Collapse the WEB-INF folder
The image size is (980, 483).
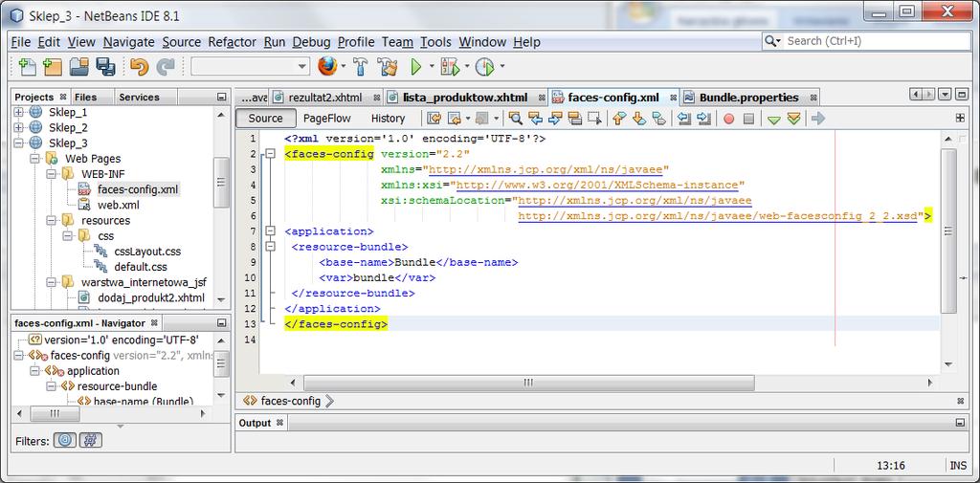pos(52,174)
